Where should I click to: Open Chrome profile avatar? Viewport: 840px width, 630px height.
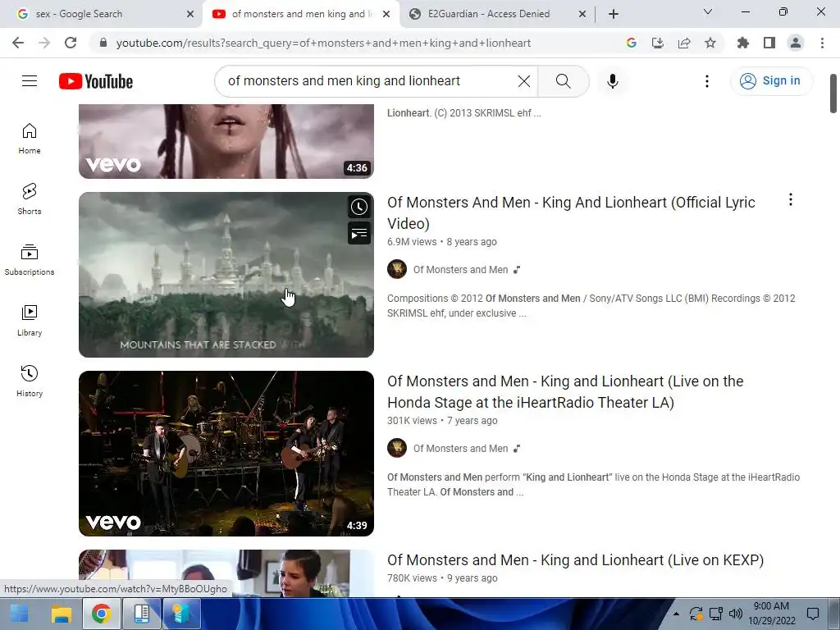coord(796,43)
